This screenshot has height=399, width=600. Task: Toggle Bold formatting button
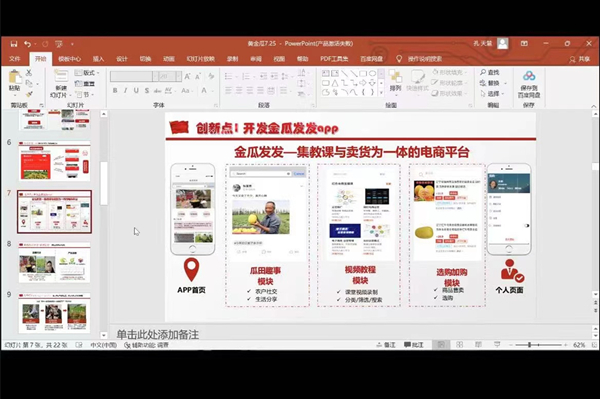(x=115, y=91)
